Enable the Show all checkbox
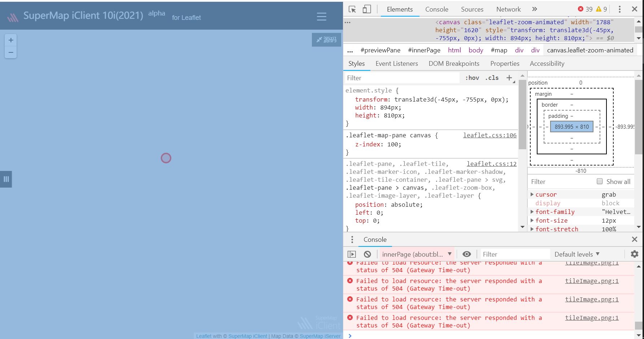This screenshot has height=339, width=644. [600, 181]
